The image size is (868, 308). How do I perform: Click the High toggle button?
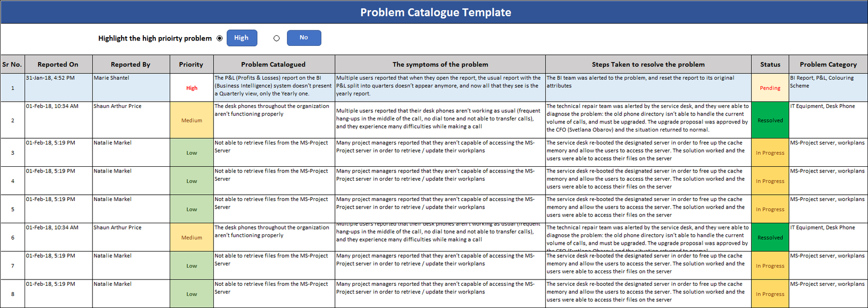coord(242,38)
